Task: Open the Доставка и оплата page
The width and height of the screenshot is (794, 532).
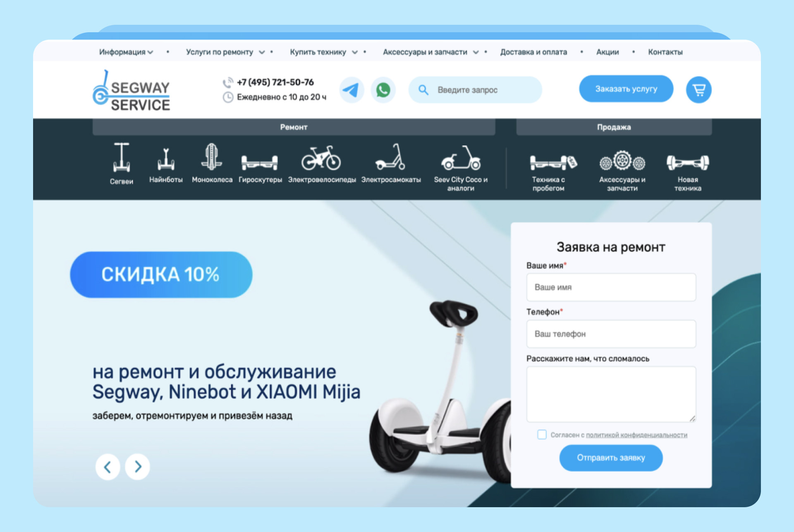Action: [x=533, y=52]
